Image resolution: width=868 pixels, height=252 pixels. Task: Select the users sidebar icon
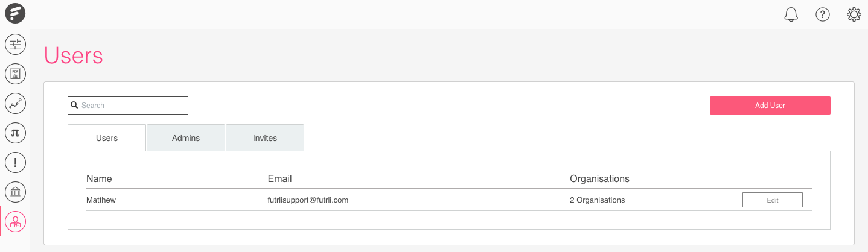coord(15,221)
